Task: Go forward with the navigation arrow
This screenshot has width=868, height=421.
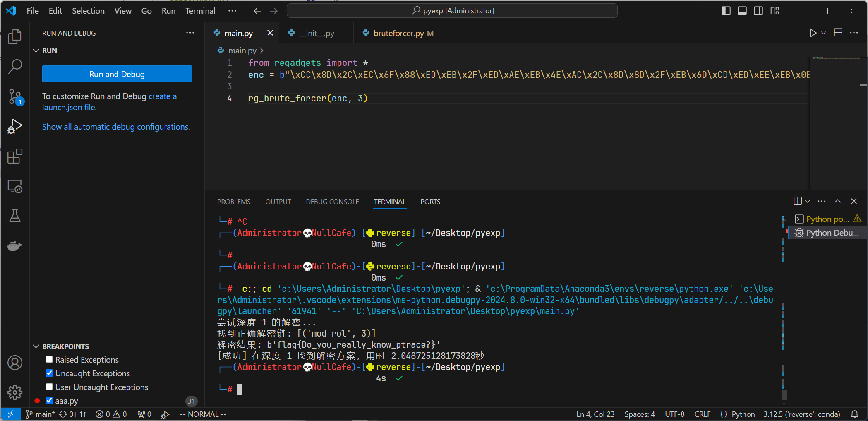Action: 273,11
